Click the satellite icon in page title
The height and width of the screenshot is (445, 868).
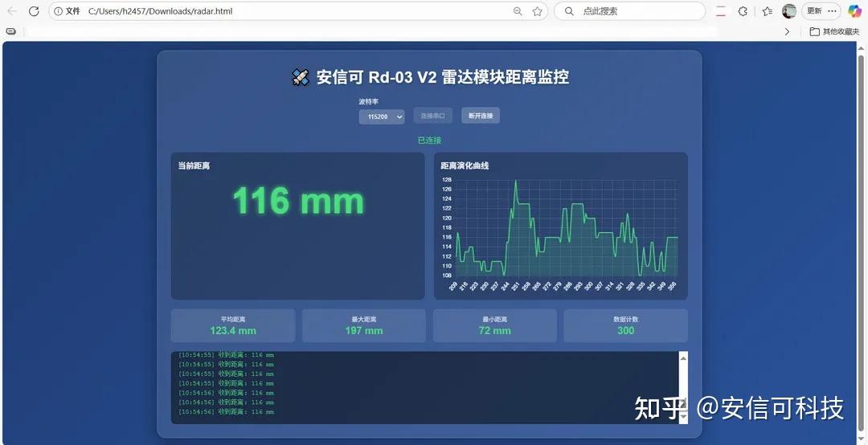tap(301, 77)
